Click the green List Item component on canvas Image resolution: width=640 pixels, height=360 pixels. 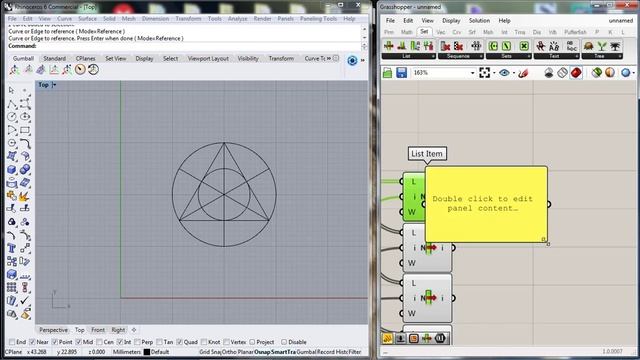tap(413, 197)
